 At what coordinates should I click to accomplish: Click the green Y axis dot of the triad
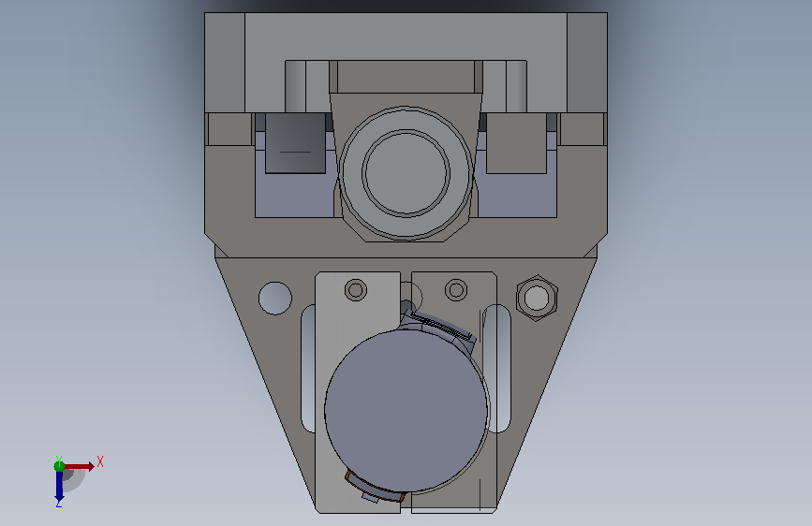pyautogui.click(x=59, y=466)
